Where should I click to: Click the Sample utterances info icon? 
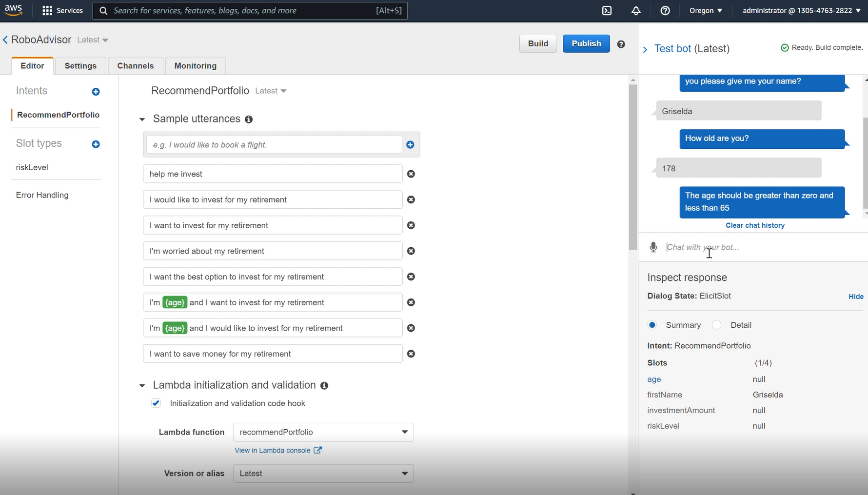tap(249, 119)
